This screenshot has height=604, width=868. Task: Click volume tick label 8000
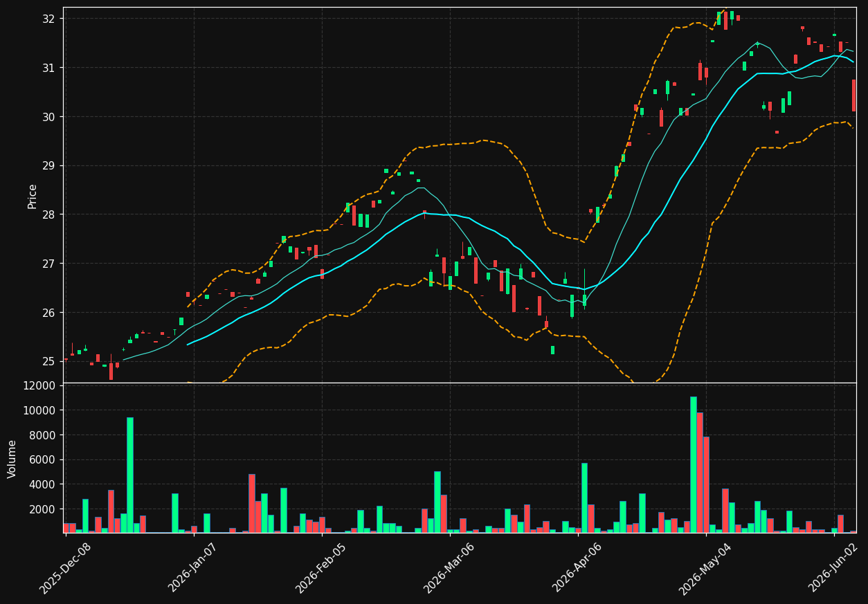click(x=42, y=435)
